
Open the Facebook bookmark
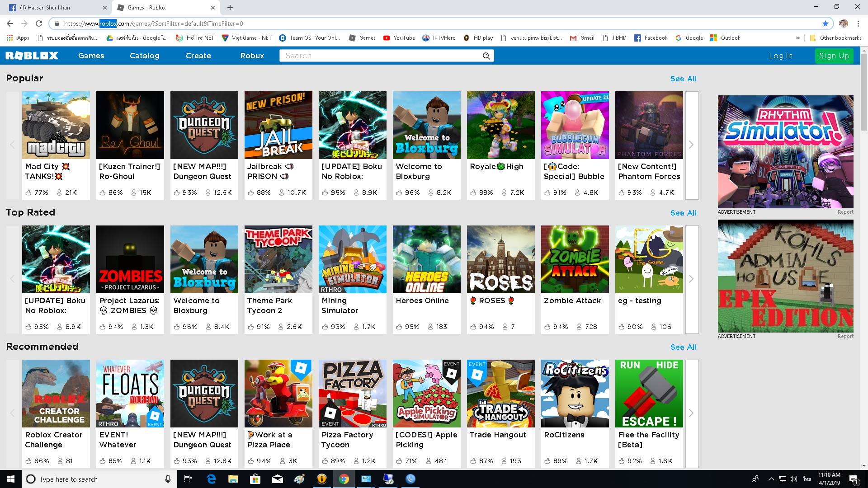point(651,38)
